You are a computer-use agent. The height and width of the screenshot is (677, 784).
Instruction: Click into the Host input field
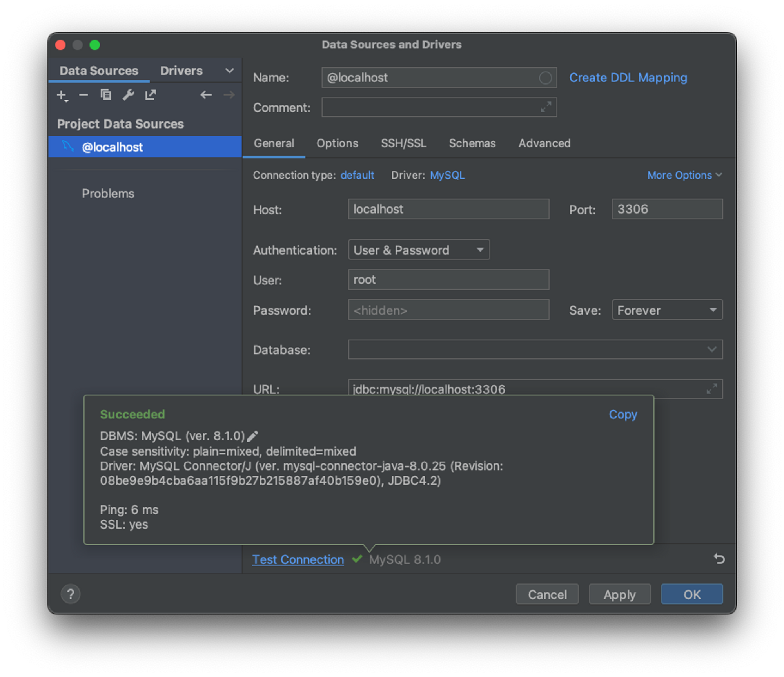[448, 209]
